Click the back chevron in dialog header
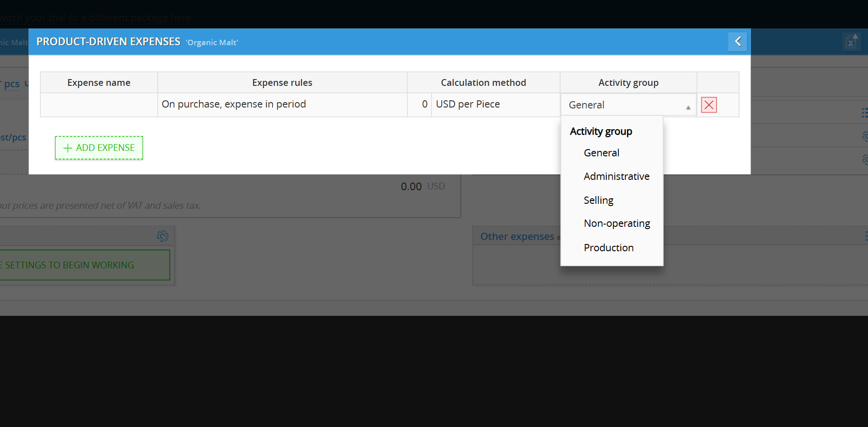The height and width of the screenshot is (427, 868). (x=737, y=42)
